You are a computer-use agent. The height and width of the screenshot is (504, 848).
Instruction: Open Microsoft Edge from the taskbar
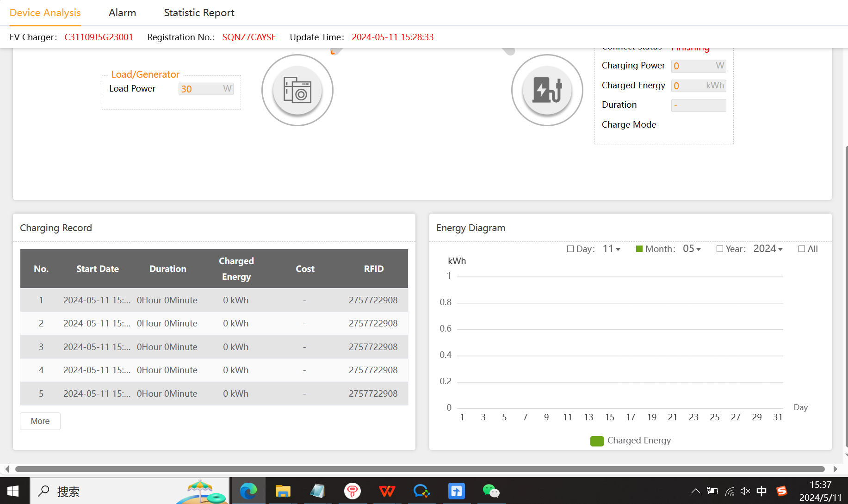pos(248,491)
